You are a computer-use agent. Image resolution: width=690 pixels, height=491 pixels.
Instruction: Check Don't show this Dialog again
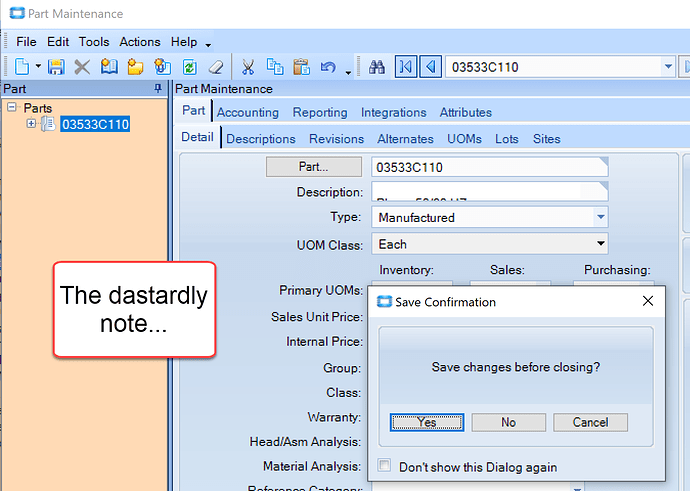pos(384,465)
